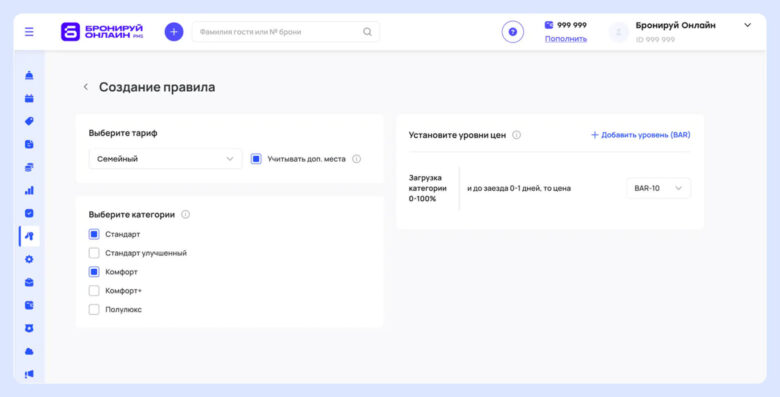Click info icon next to Выберите категории

click(x=186, y=214)
